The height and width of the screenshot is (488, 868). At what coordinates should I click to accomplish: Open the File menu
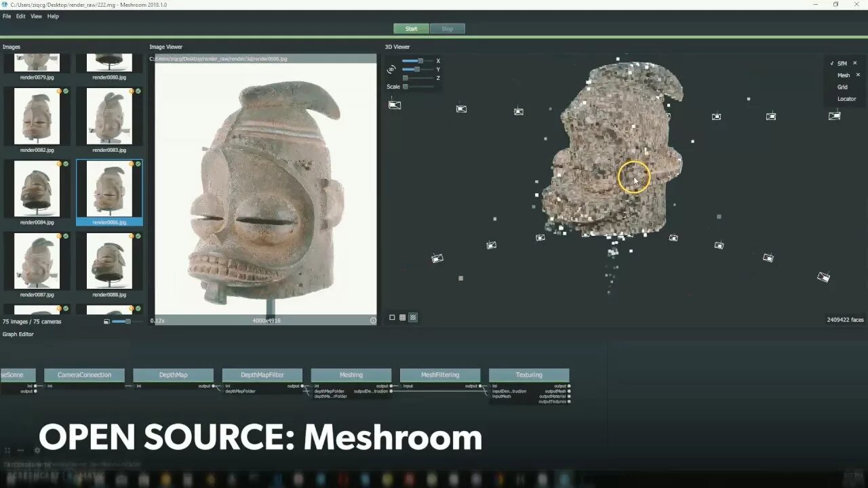tap(7, 16)
